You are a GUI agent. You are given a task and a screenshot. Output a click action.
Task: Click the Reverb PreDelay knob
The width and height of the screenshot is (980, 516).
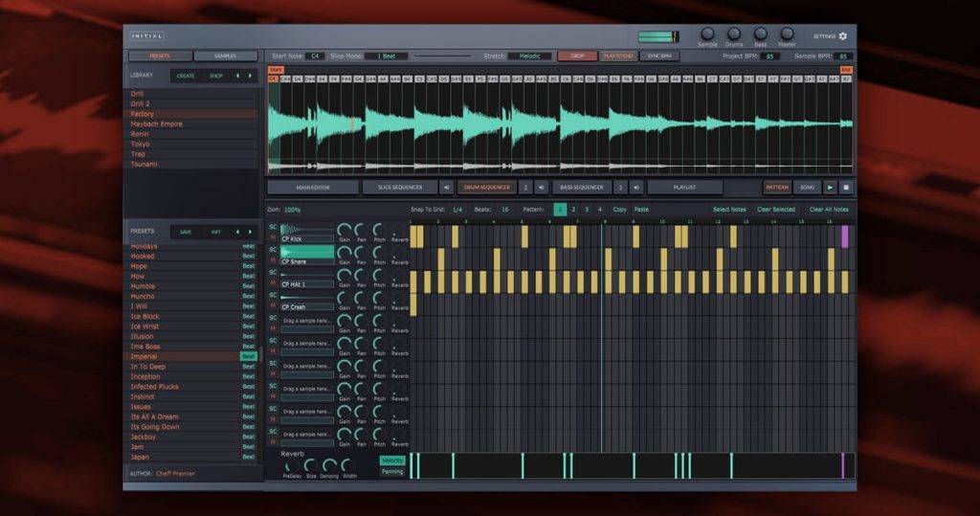291,466
